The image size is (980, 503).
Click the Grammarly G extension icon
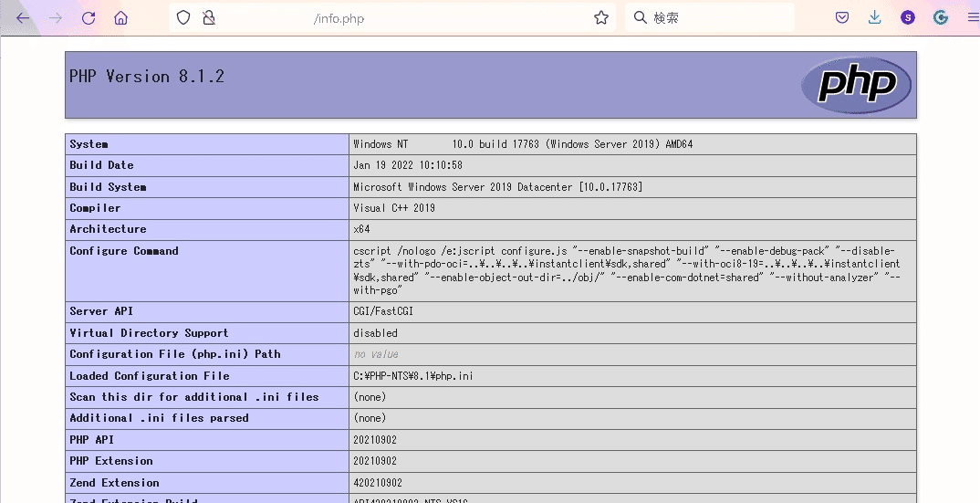(x=940, y=17)
